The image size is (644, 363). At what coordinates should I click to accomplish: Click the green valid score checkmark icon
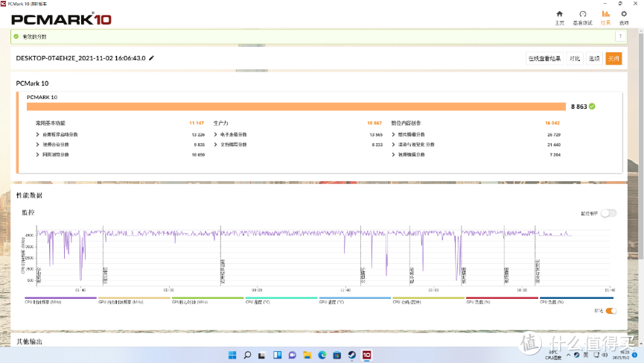coord(16,37)
